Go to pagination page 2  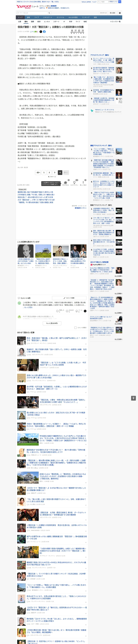point(49,172)
